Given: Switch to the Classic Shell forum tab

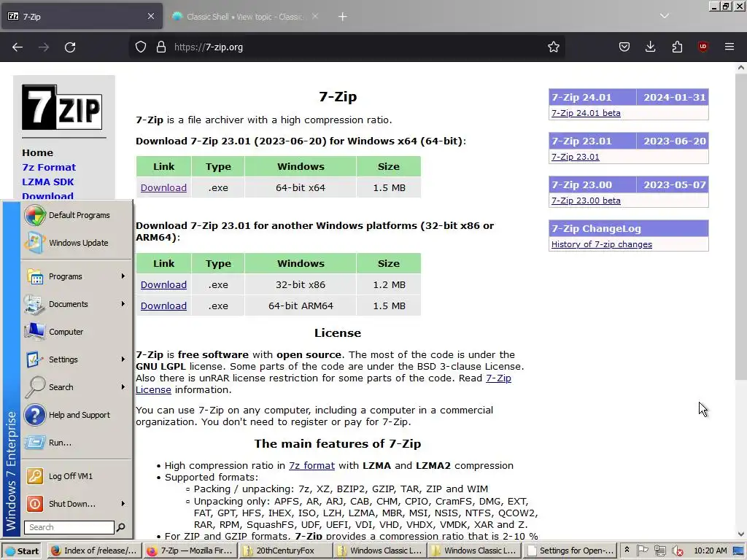Looking at the screenshot, I should pos(244,17).
